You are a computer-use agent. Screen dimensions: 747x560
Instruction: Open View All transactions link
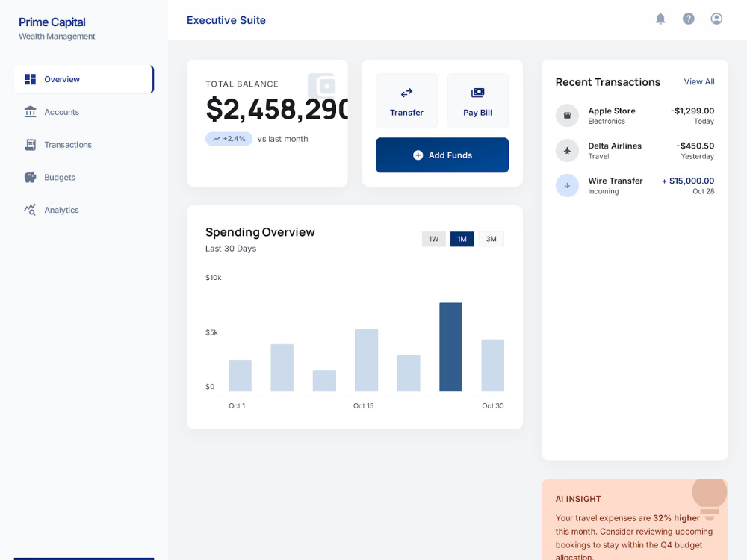699,82
